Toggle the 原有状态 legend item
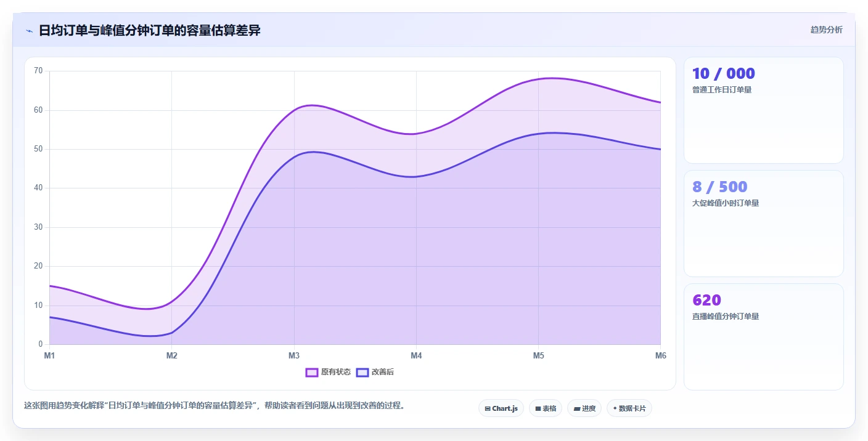 click(x=329, y=372)
